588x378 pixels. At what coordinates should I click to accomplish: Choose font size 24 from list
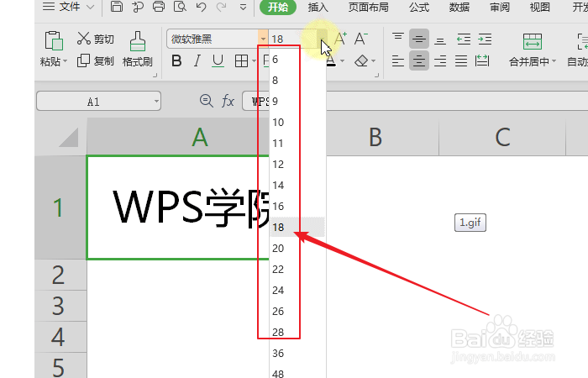click(297, 291)
